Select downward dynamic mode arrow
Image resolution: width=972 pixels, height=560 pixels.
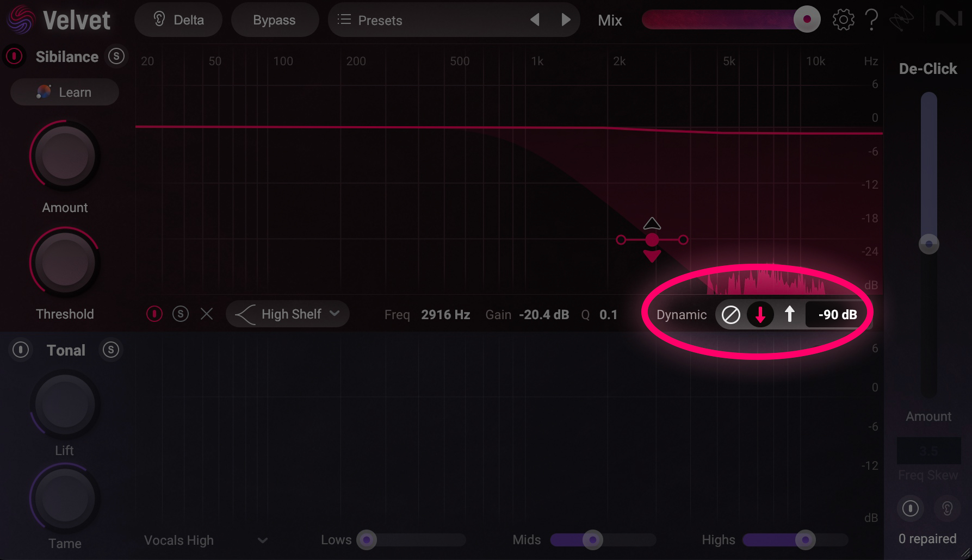[x=760, y=314]
